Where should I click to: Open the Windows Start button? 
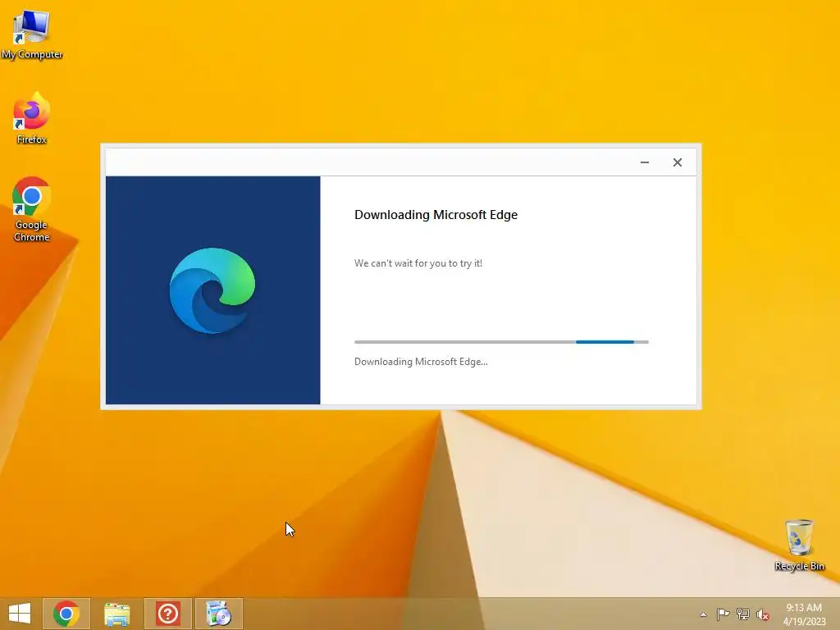click(x=20, y=614)
